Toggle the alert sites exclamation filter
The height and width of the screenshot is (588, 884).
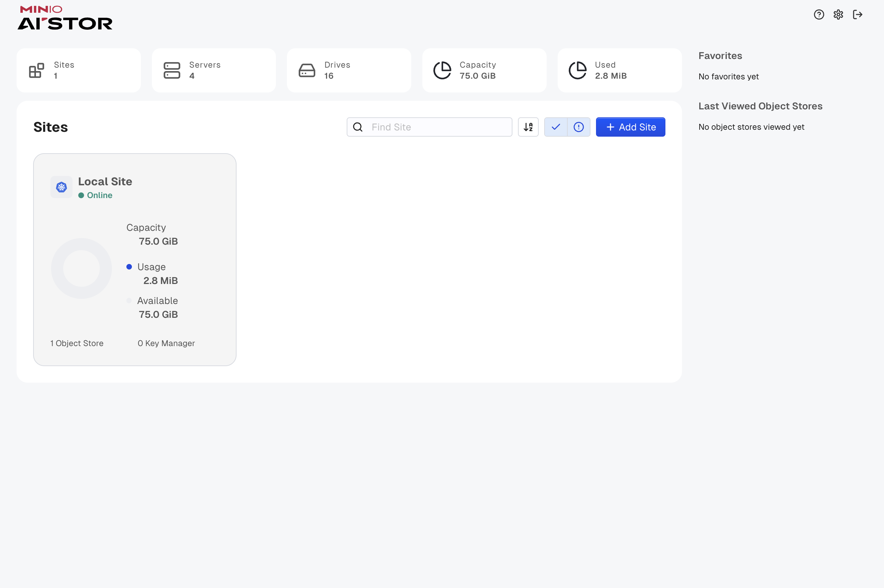click(x=579, y=127)
